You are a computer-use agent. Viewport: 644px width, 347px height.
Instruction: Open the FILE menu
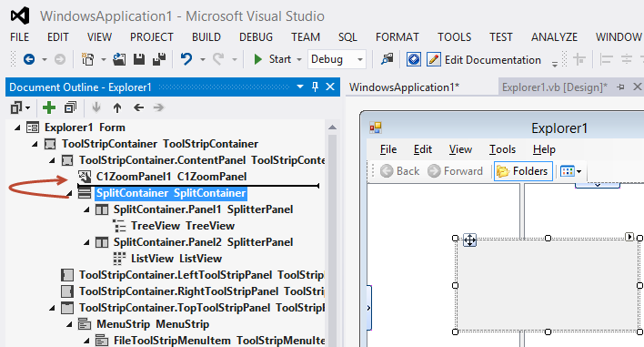[x=20, y=37]
